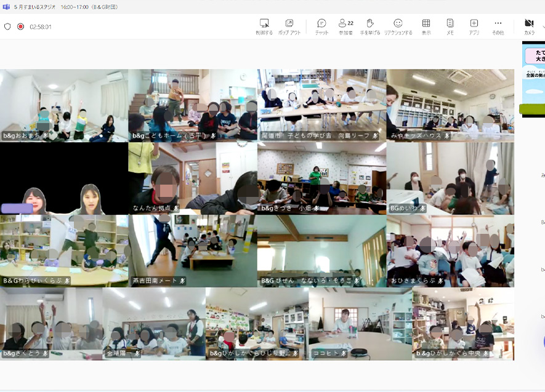Click the red recording indicator

click(20, 26)
